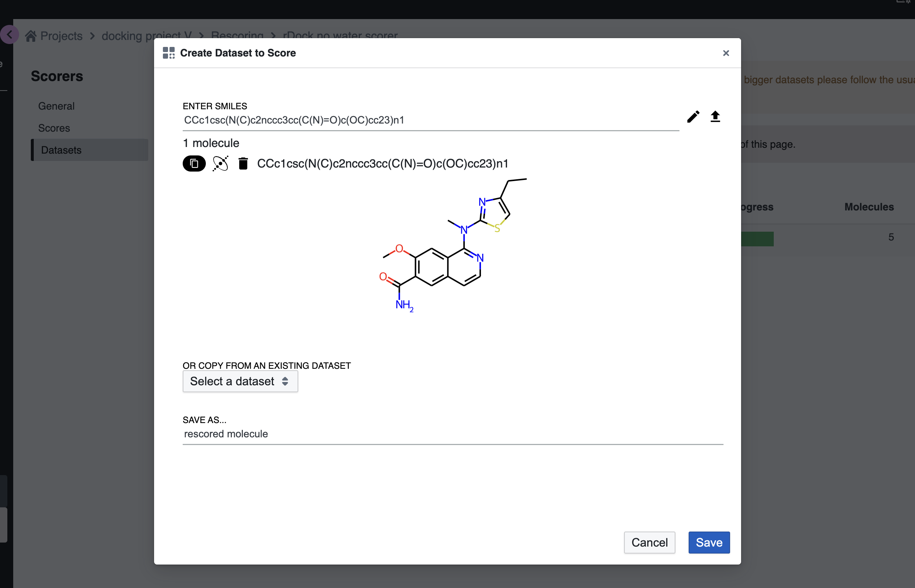Image resolution: width=915 pixels, height=588 pixels.
Task: Click the dataset grid icon in dialog header
Action: click(x=168, y=53)
